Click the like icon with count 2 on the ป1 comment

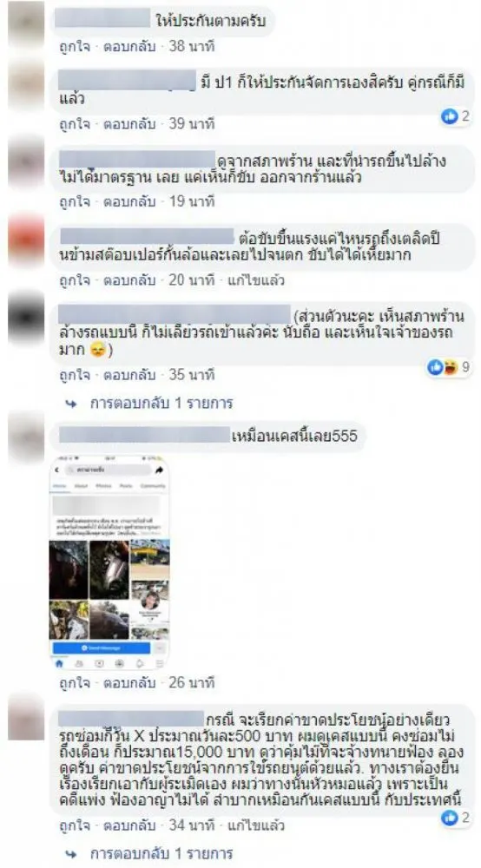pos(456,116)
